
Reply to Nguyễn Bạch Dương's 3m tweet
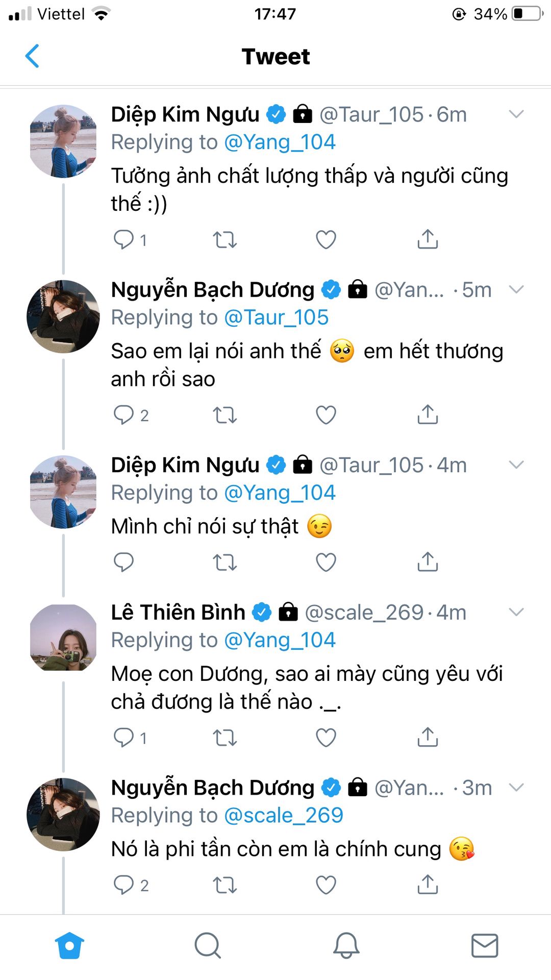pos(123,885)
